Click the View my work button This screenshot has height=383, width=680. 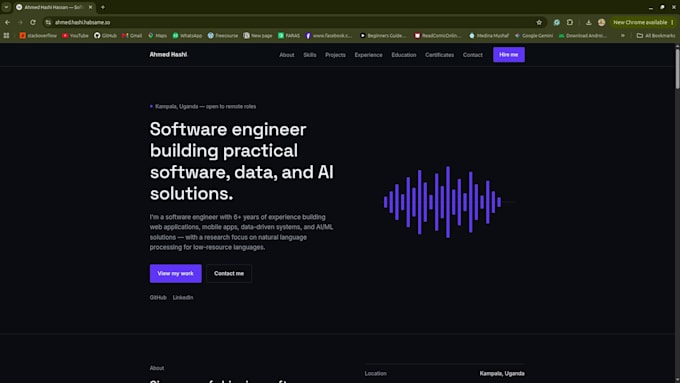(176, 273)
